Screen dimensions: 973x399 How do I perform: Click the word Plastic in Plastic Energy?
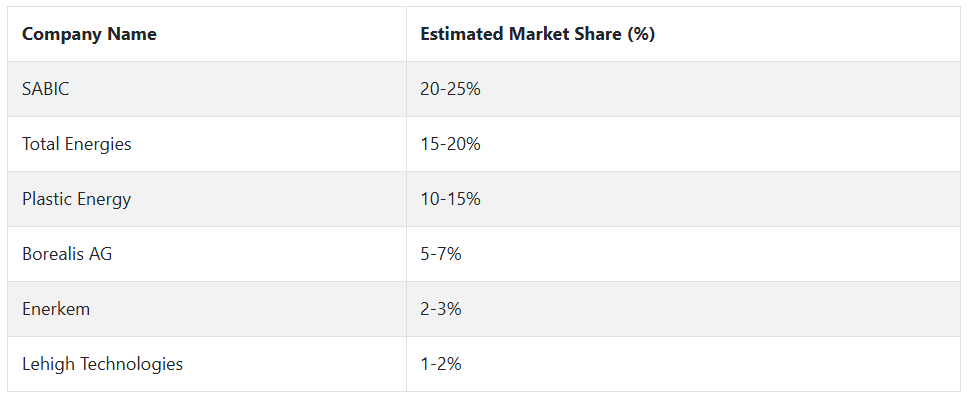pos(47,199)
